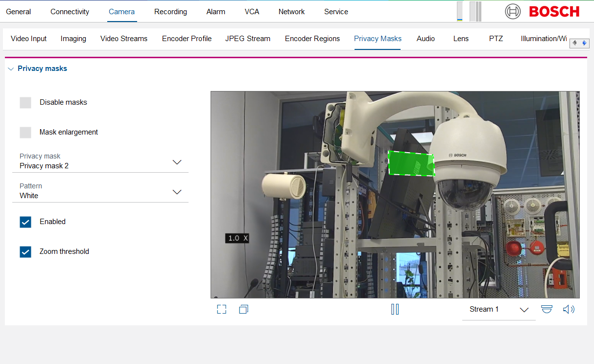The image size is (594, 364).
Task: Click the Bosch logo
Action: (x=542, y=11)
